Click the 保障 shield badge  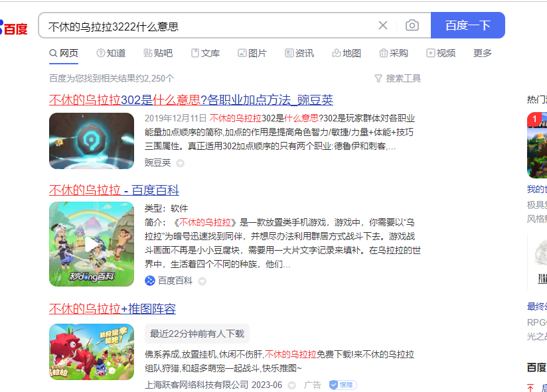343,385
